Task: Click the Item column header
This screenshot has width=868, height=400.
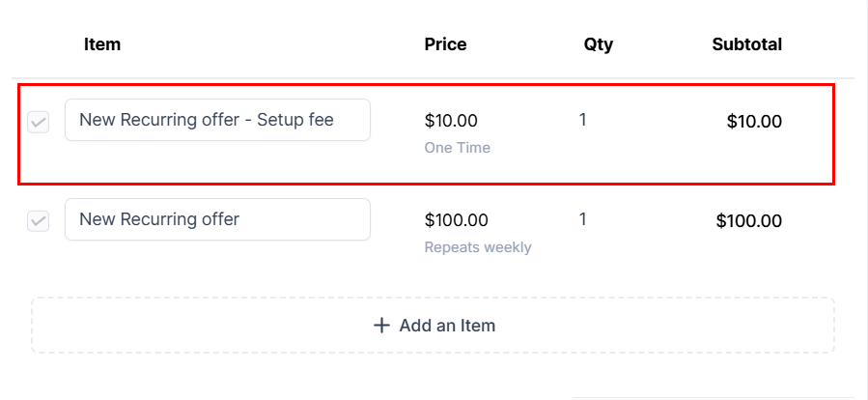Action: [x=102, y=44]
